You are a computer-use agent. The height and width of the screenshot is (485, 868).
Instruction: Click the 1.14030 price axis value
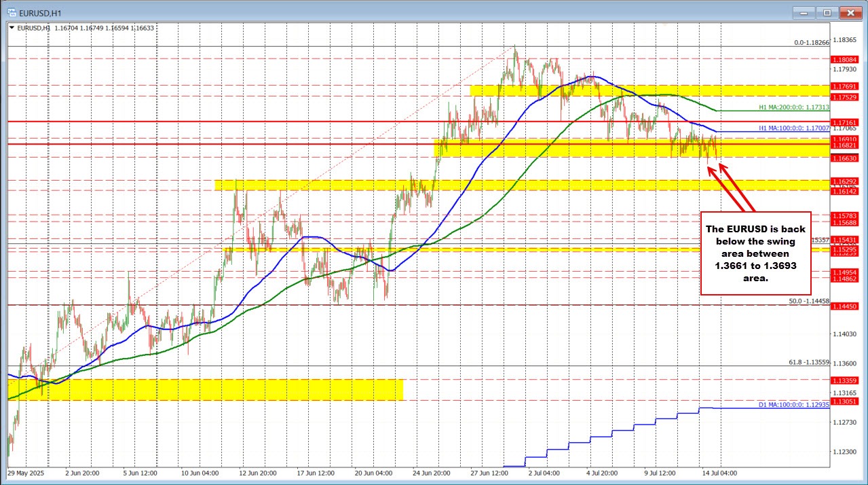[845, 334]
